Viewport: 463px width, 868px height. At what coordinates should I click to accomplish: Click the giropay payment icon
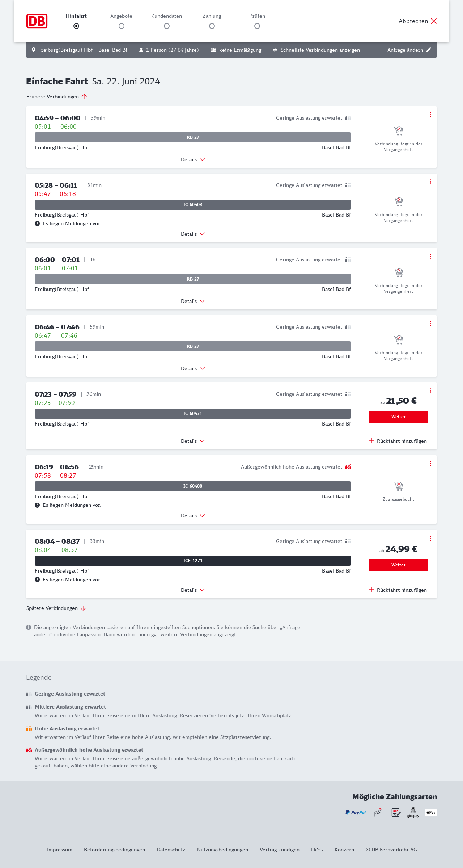pos(413,812)
